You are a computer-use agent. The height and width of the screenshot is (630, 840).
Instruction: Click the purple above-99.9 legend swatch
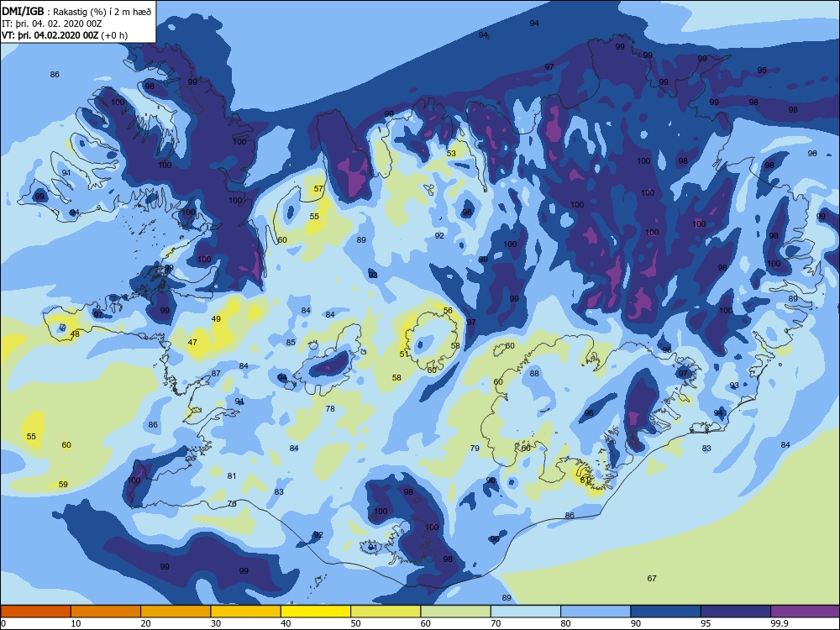(x=806, y=612)
